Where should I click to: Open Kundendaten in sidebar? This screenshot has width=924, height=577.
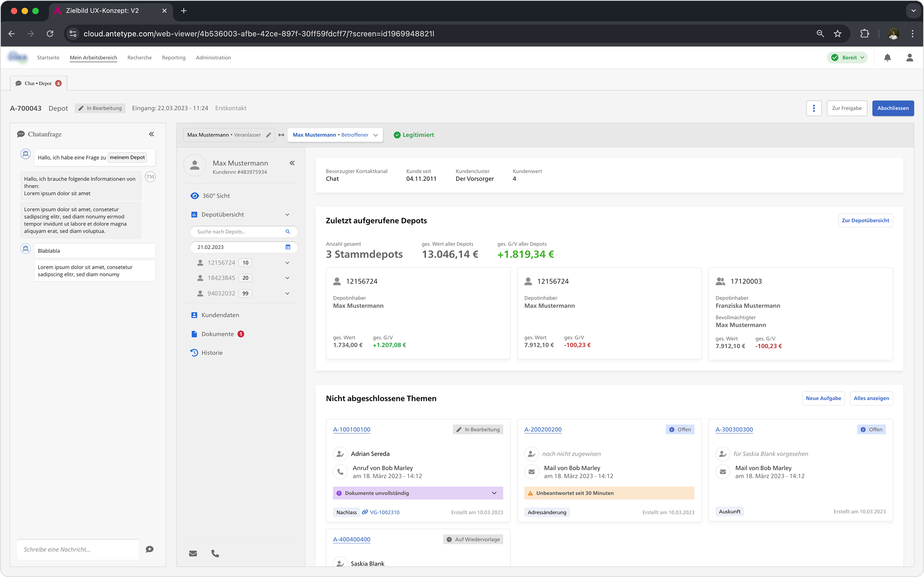point(215,315)
